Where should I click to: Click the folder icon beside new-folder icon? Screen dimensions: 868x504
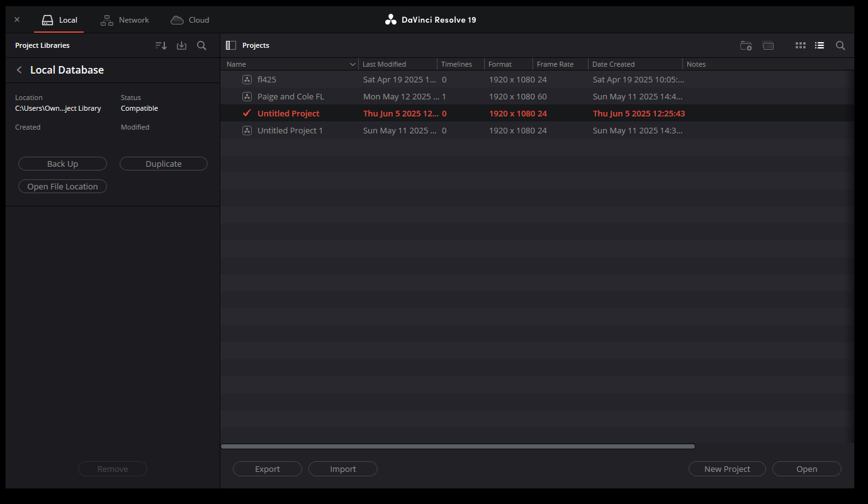pos(768,45)
